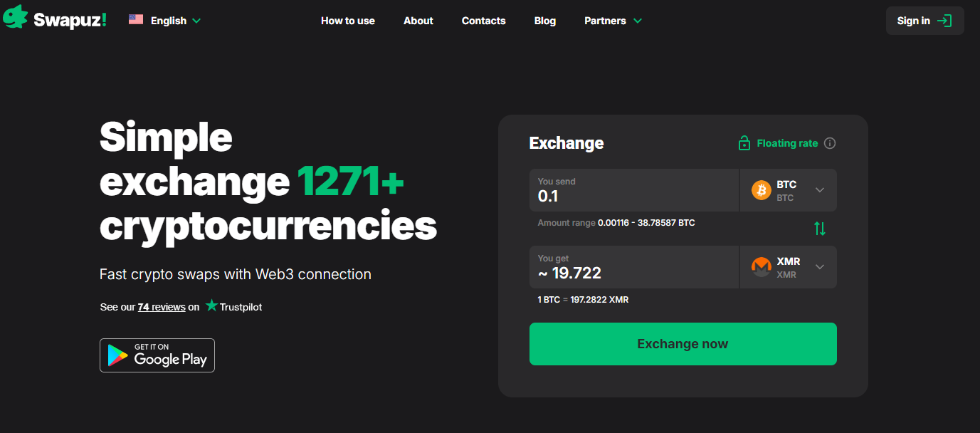Toggle the Floating rate lock icon
Image resolution: width=980 pixels, height=433 pixels.
pos(744,142)
